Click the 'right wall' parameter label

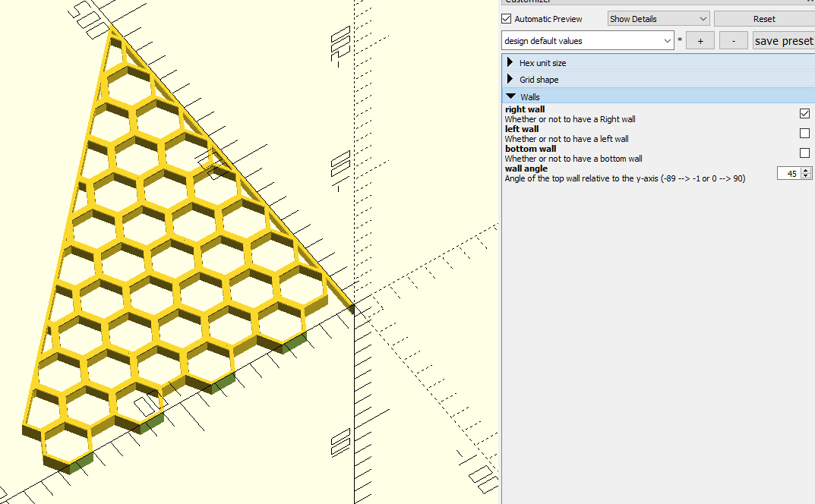tap(525, 109)
